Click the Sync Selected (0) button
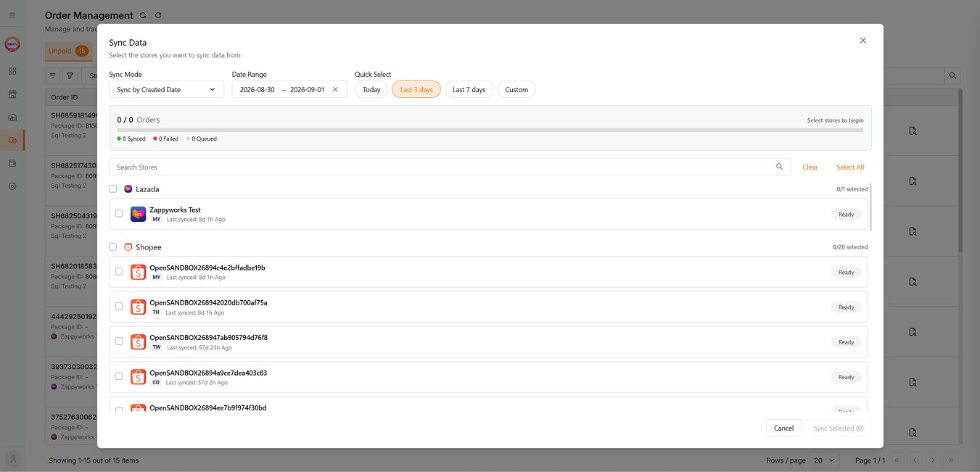 pyautogui.click(x=839, y=428)
